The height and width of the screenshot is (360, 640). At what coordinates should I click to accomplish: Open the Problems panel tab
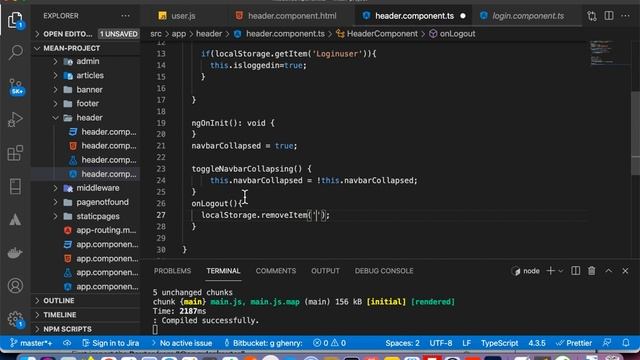click(172, 271)
